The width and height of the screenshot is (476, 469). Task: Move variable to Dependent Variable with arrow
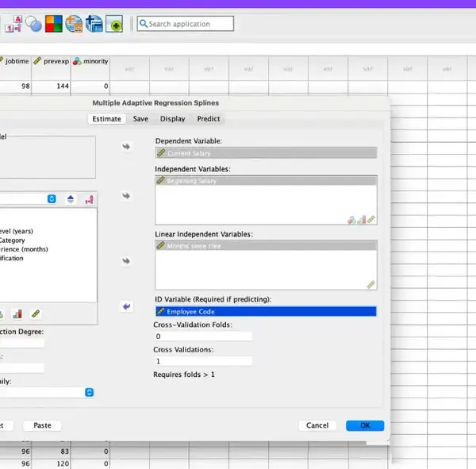pos(126,147)
